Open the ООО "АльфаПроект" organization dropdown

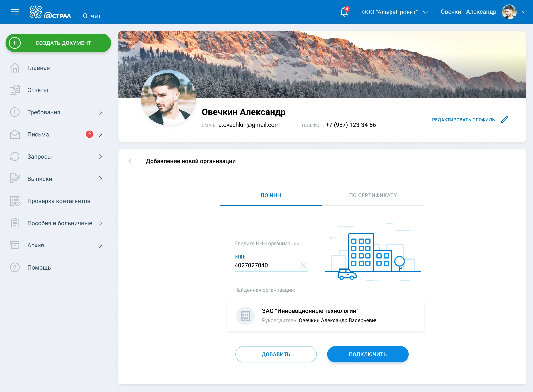pyautogui.click(x=395, y=12)
